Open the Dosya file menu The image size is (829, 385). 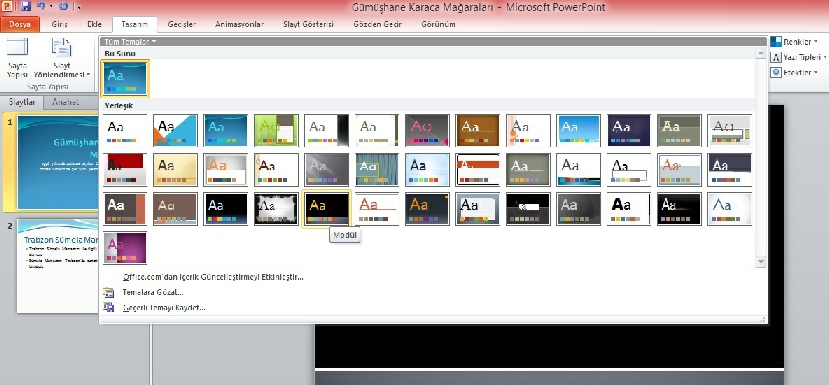[x=20, y=24]
